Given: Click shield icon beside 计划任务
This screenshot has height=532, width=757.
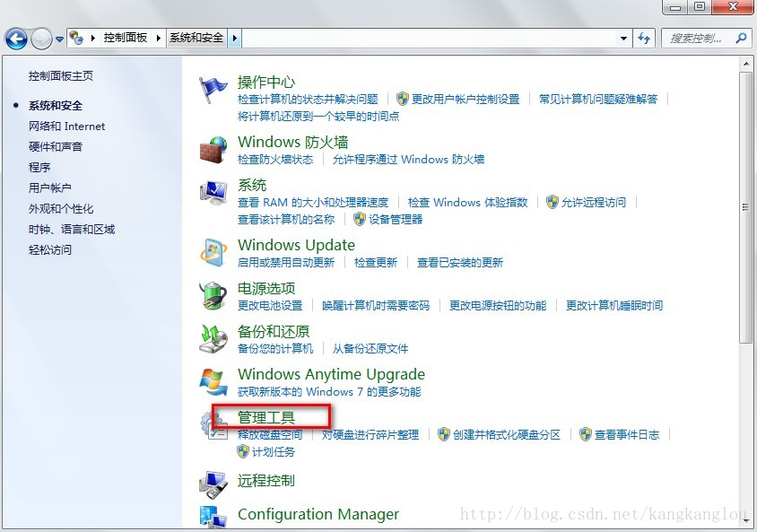Looking at the screenshot, I should coord(243,451).
